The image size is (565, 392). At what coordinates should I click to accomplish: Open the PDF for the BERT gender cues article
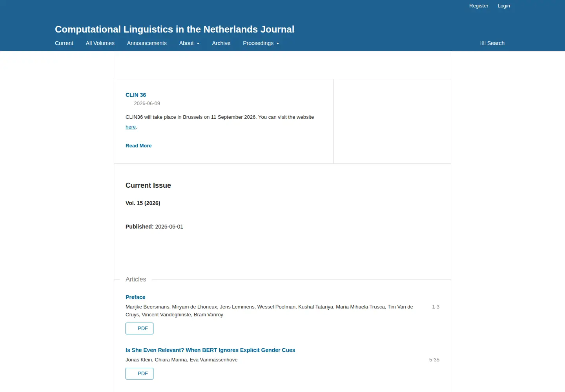pos(139,374)
